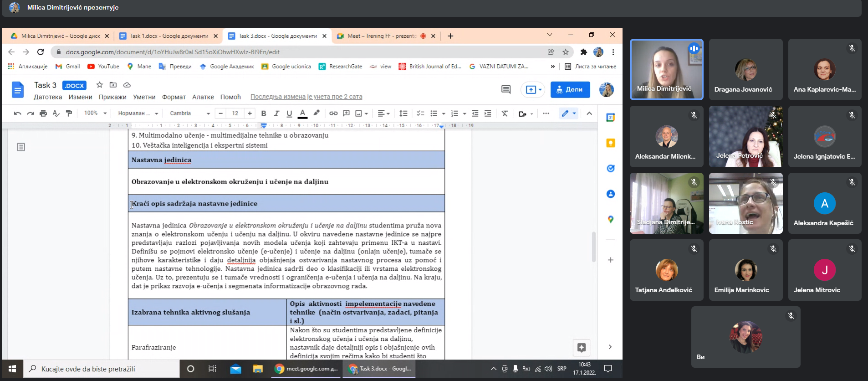The image size is (868, 381).
Task: Click the Undo icon in the toolbar
Action: [x=17, y=113]
